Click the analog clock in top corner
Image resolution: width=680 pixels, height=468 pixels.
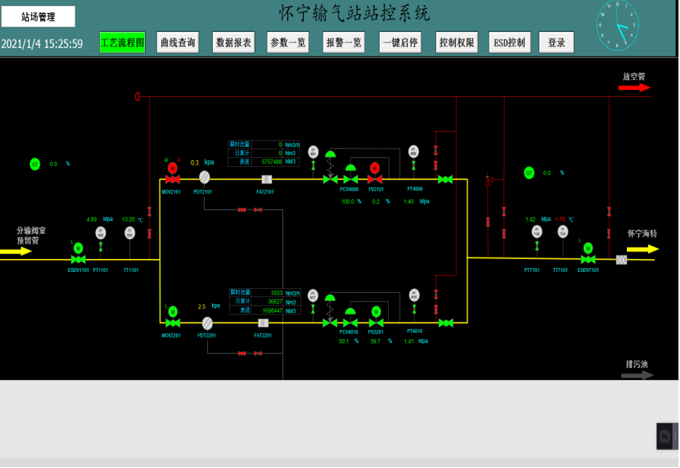click(616, 24)
